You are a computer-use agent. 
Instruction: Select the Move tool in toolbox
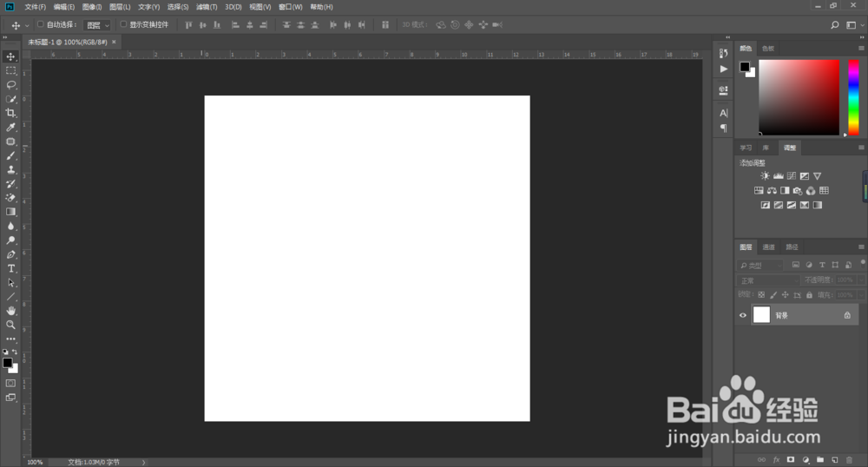point(10,56)
